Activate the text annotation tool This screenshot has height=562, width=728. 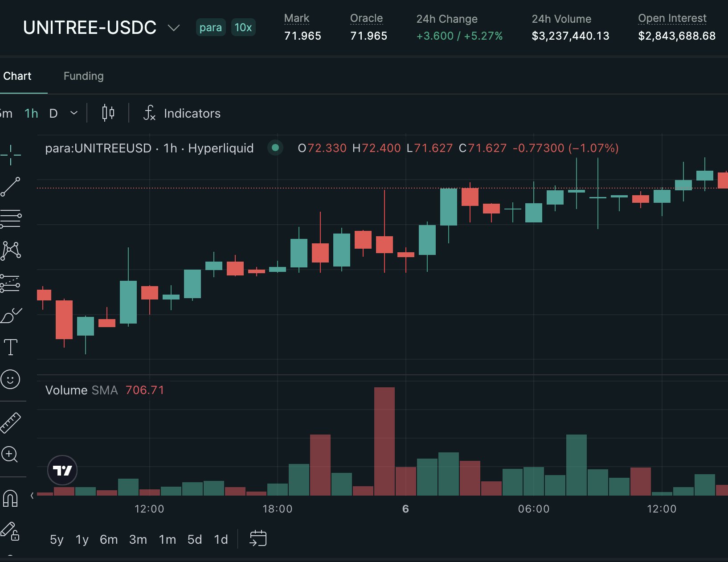click(11, 347)
